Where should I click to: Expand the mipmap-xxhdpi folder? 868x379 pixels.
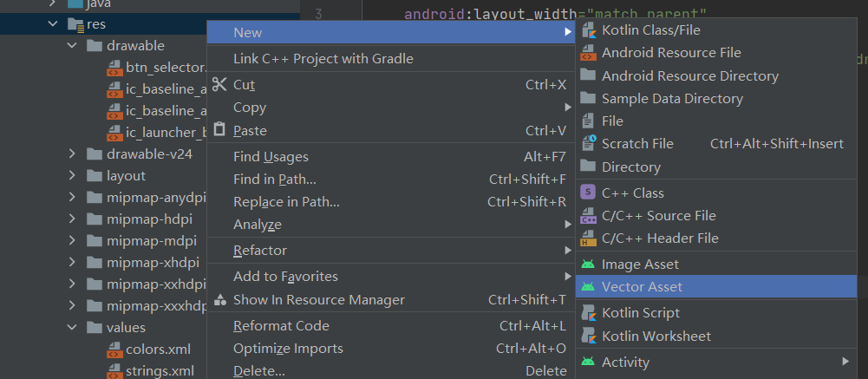tap(72, 284)
